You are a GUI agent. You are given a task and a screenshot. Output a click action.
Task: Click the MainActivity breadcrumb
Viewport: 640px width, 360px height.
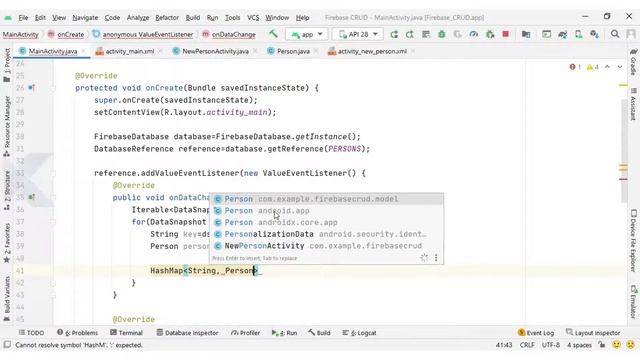pyautogui.click(x=20, y=35)
